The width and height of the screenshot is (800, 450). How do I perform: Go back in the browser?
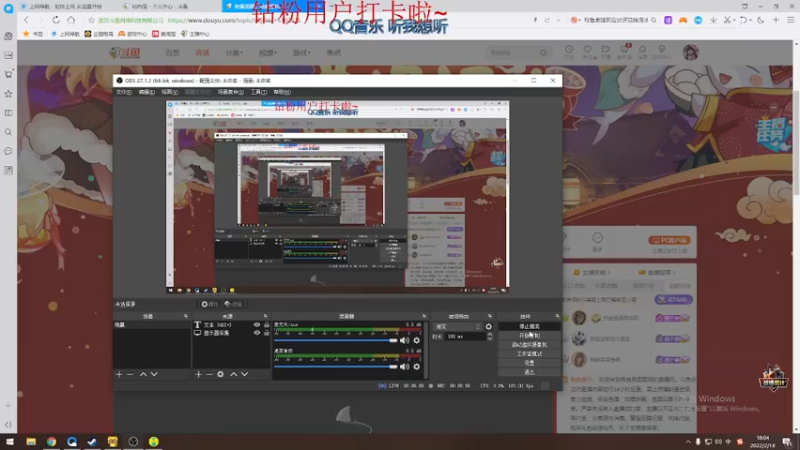pyautogui.click(x=26, y=20)
